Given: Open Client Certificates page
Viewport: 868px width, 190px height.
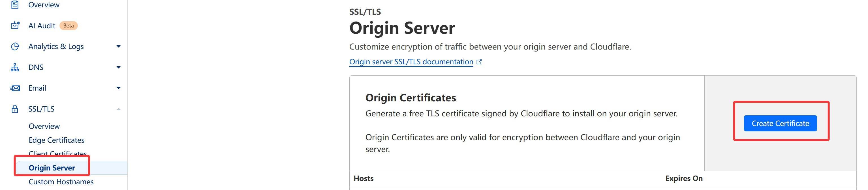Looking at the screenshot, I should pos(58,153).
